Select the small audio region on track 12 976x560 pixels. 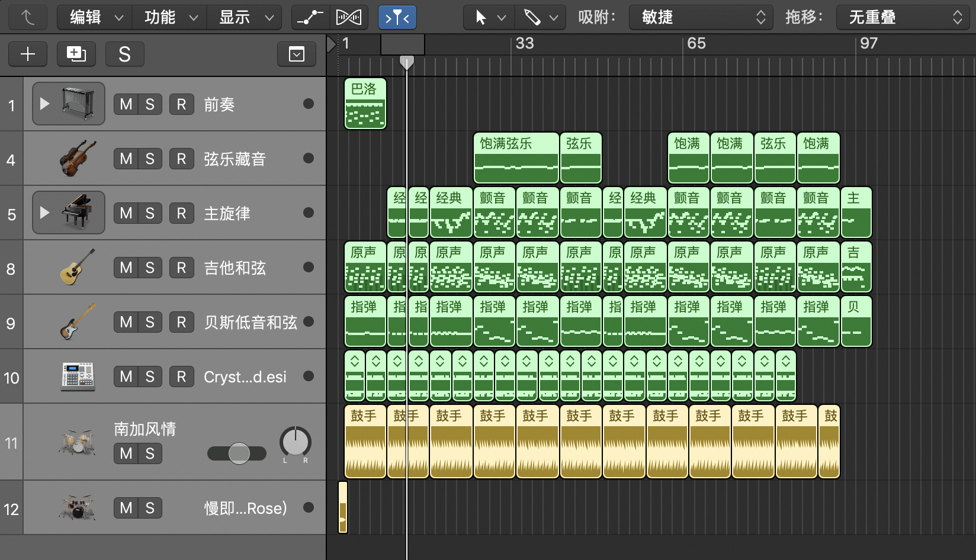tap(343, 507)
